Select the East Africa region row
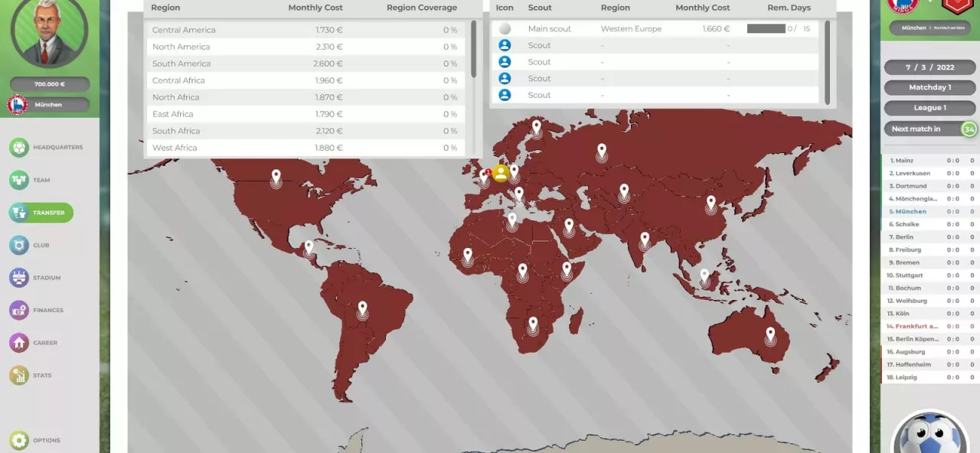 [x=305, y=114]
